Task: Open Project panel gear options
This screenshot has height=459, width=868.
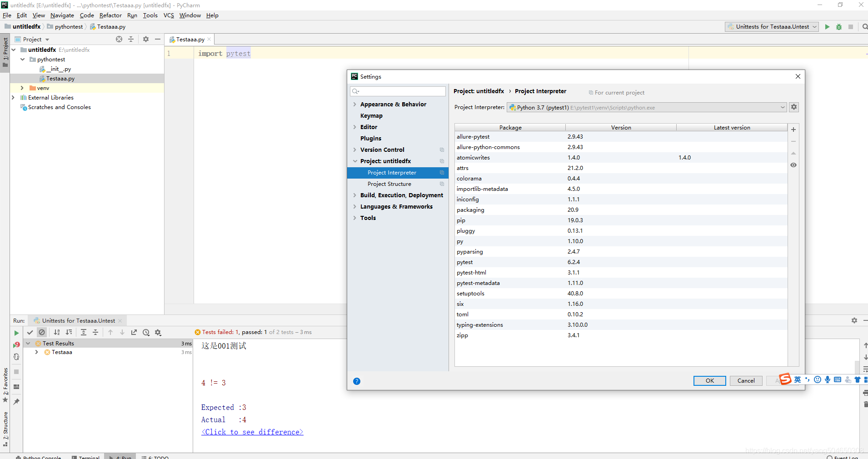Action: tap(146, 39)
